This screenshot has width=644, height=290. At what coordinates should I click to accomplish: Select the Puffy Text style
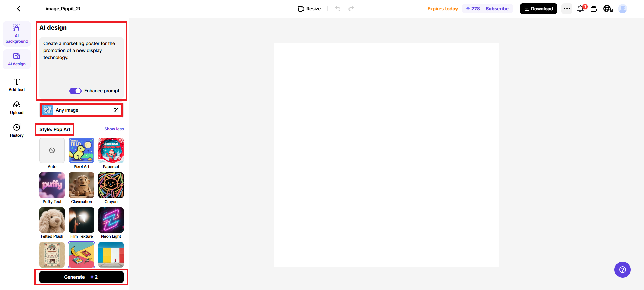[x=52, y=185]
